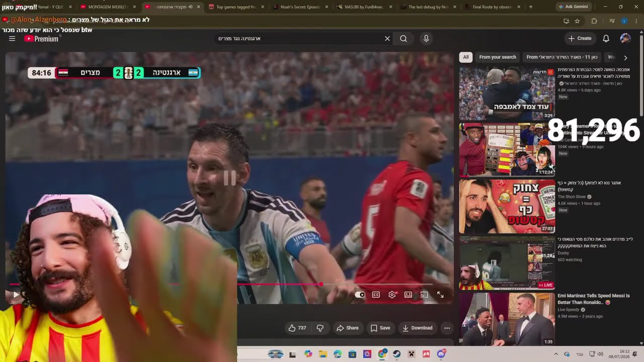
Task: Open the taskbar volume icon
Action: click(x=600, y=354)
